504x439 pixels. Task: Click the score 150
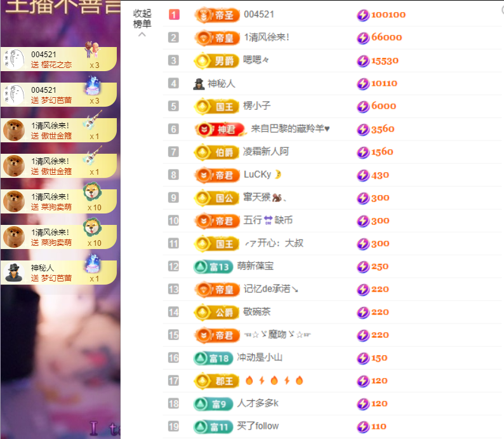[380, 358]
